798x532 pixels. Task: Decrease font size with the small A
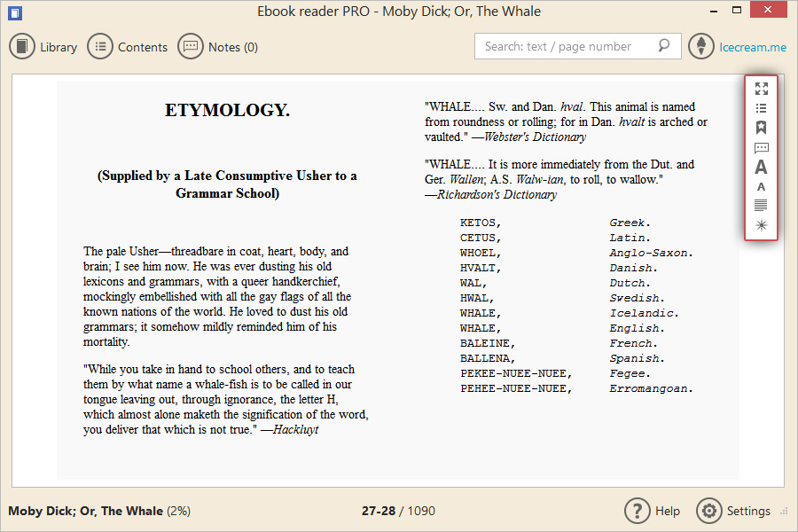coord(761,187)
